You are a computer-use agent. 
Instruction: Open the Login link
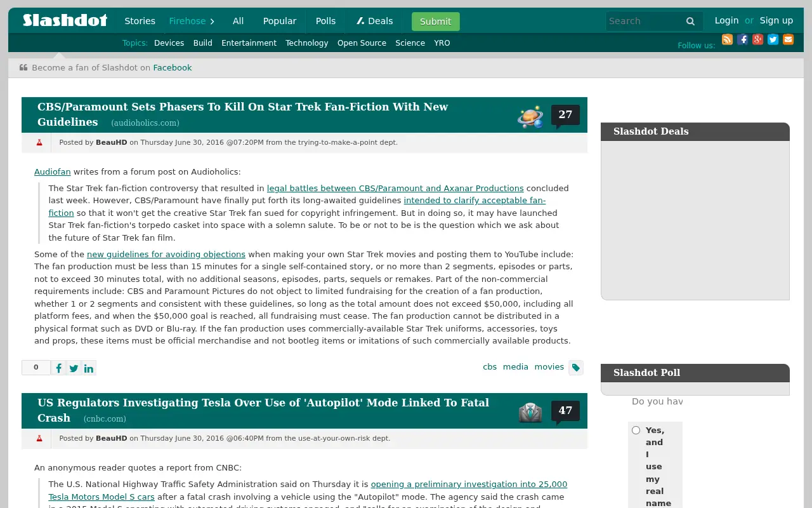tap(726, 20)
